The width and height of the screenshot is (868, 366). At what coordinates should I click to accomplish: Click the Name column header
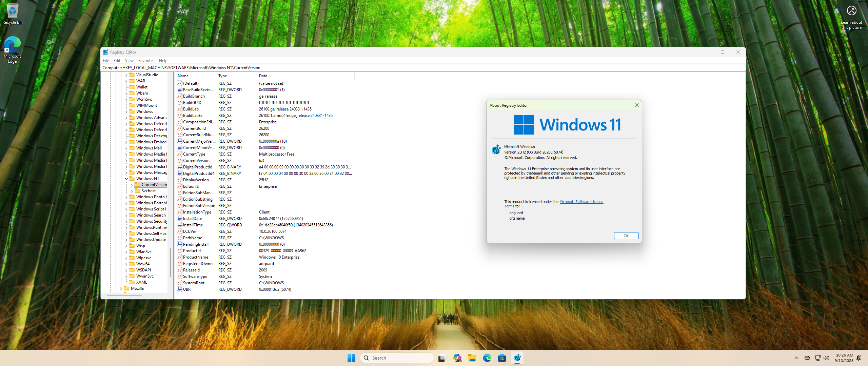[196, 76]
